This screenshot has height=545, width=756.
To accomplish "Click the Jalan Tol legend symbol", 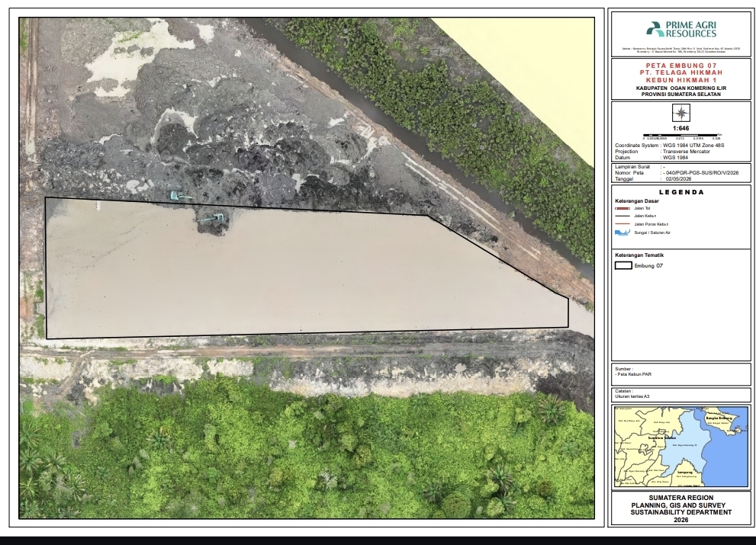I will coord(622,208).
